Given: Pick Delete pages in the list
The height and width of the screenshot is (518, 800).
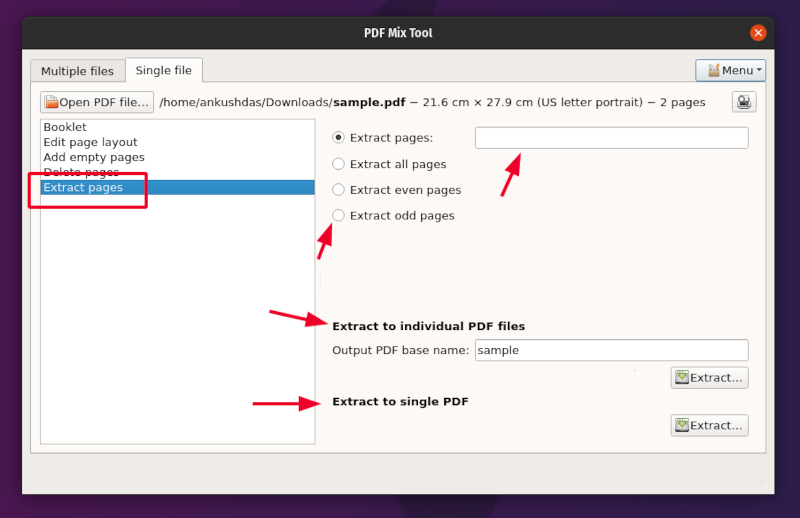Looking at the screenshot, I should tap(81, 173).
